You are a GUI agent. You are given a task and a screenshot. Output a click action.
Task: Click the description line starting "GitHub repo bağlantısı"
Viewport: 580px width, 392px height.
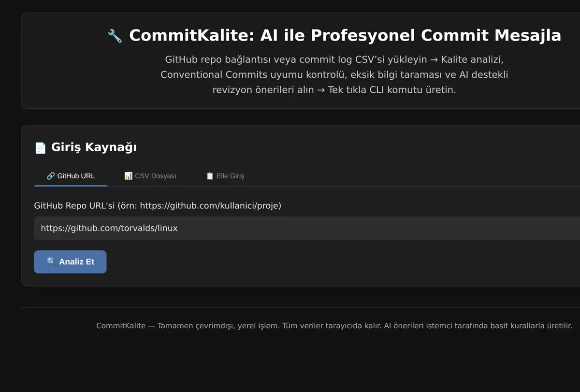334,59
